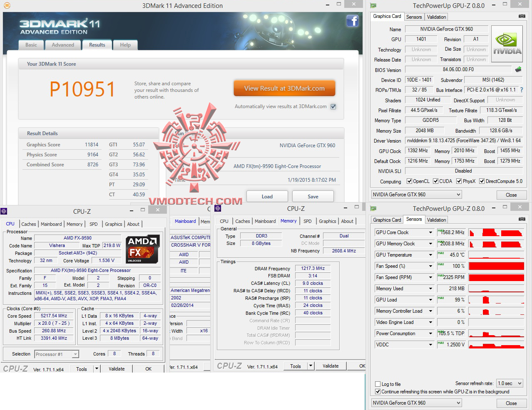Switch to Advanced tab in 3DMark 11
Viewport: 532px width, 410px height.
click(63, 45)
